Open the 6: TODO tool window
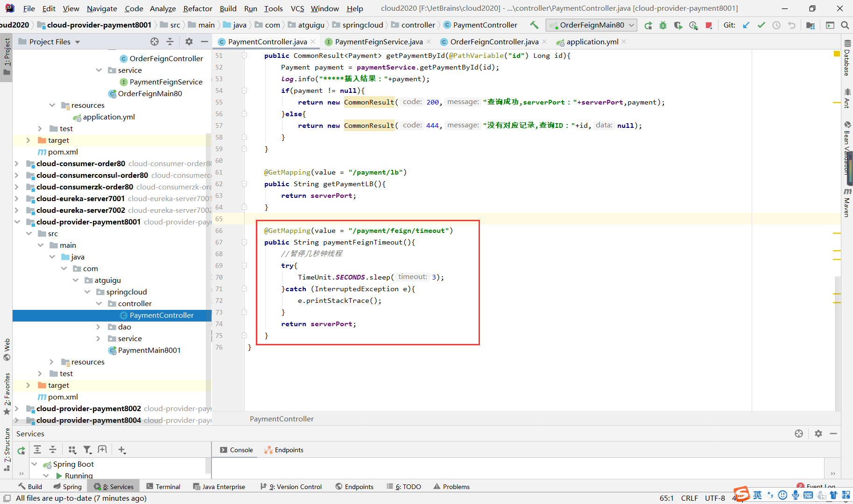The width and height of the screenshot is (853, 504). pyautogui.click(x=404, y=487)
